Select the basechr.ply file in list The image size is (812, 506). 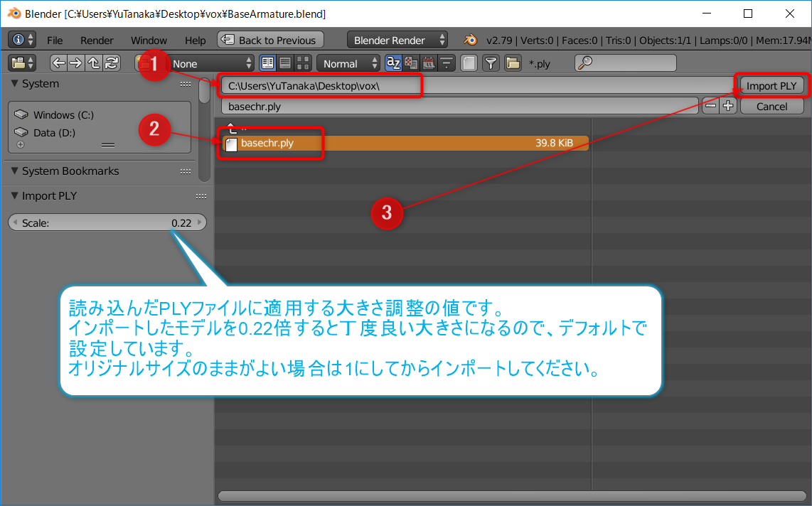(405, 144)
